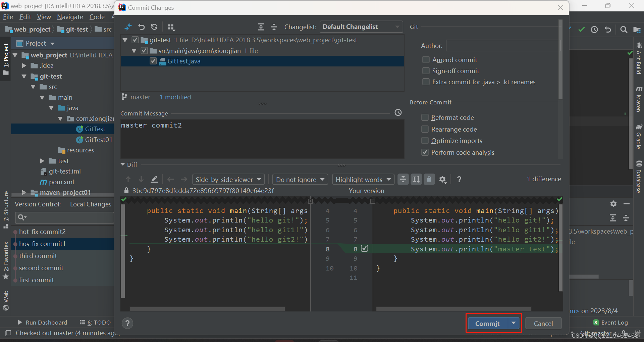Toggle the diff read-only lock icon
The image size is (644, 342).
tap(429, 179)
